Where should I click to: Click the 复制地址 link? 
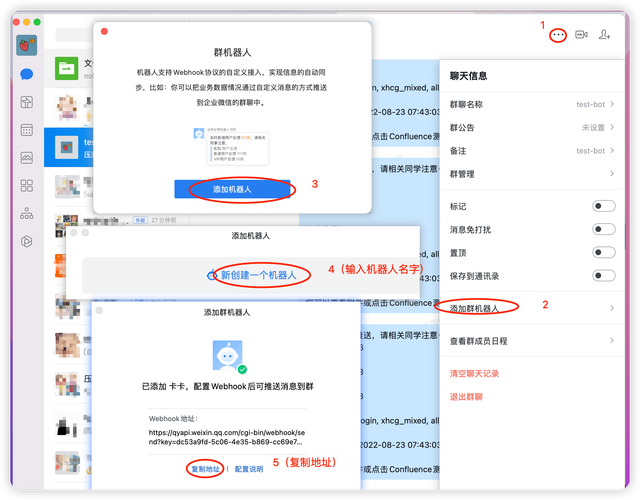pos(205,469)
